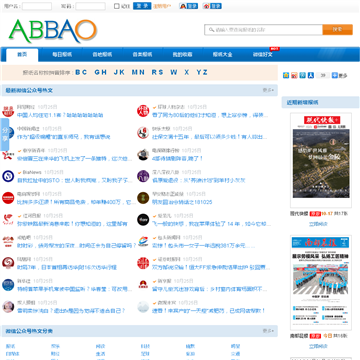Open the article mentioning FF
Image resolution: width=360 pixels, height=360 pixels.
coord(211,267)
